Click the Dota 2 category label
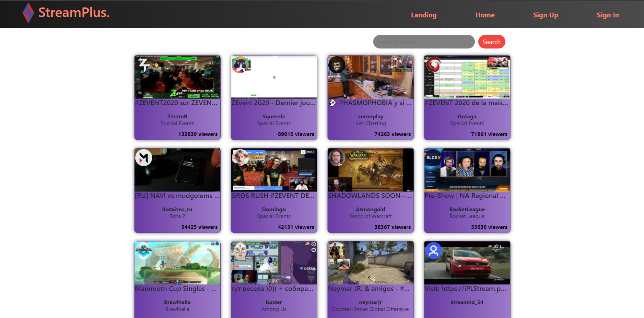 (x=177, y=216)
